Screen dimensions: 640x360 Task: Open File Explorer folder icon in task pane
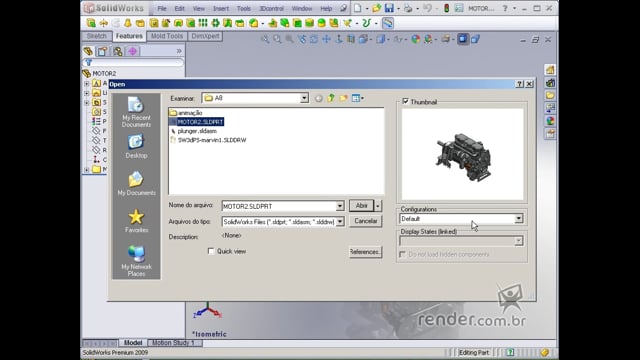[x=550, y=96]
